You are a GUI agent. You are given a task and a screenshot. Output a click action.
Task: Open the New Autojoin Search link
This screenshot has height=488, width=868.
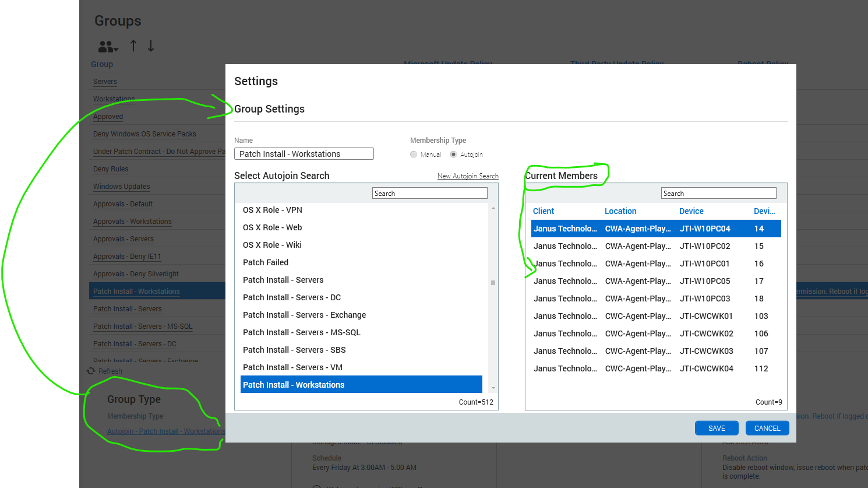pyautogui.click(x=468, y=176)
